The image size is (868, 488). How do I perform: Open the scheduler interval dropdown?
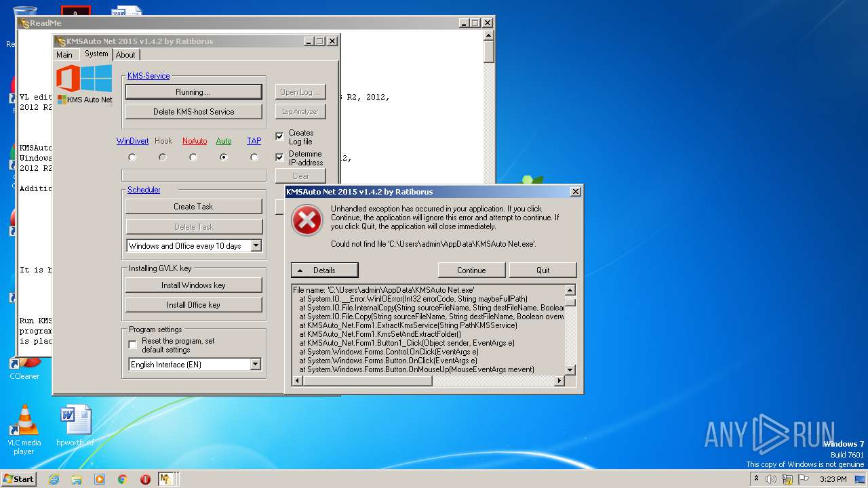pyautogui.click(x=256, y=246)
